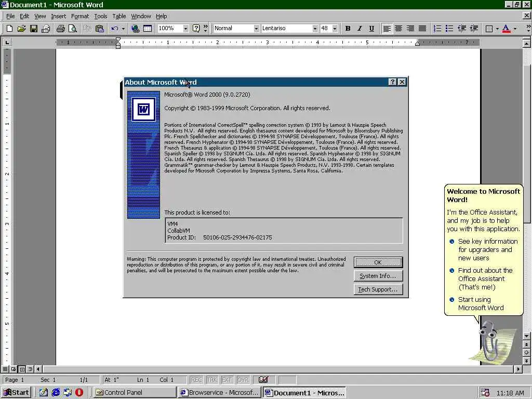This screenshot has width=532, height=399.
Task: Send document as e-mail icon
Action: tap(46, 29)
